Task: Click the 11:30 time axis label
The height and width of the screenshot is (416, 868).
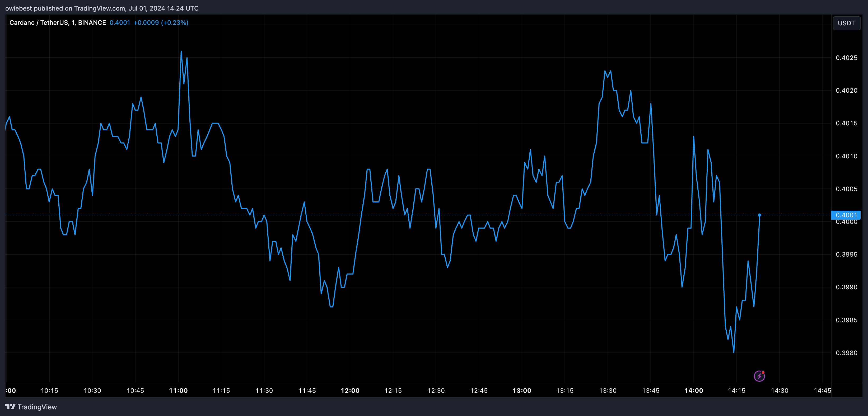Action: [x=264, y=390]
